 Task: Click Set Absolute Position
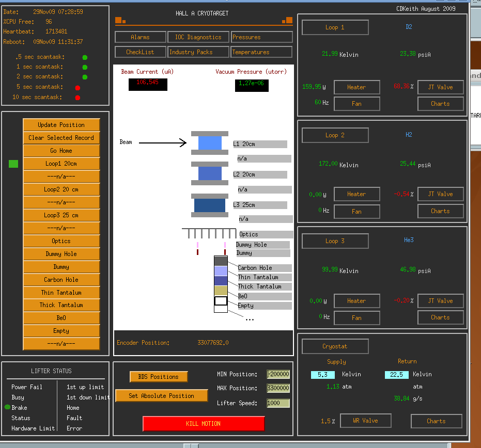(x=162, y=395)
